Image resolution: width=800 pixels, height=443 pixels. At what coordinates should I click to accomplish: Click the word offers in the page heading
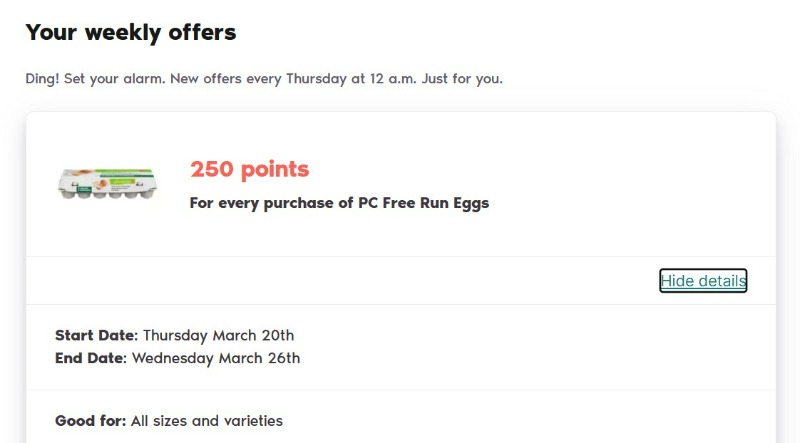(202, 32)
